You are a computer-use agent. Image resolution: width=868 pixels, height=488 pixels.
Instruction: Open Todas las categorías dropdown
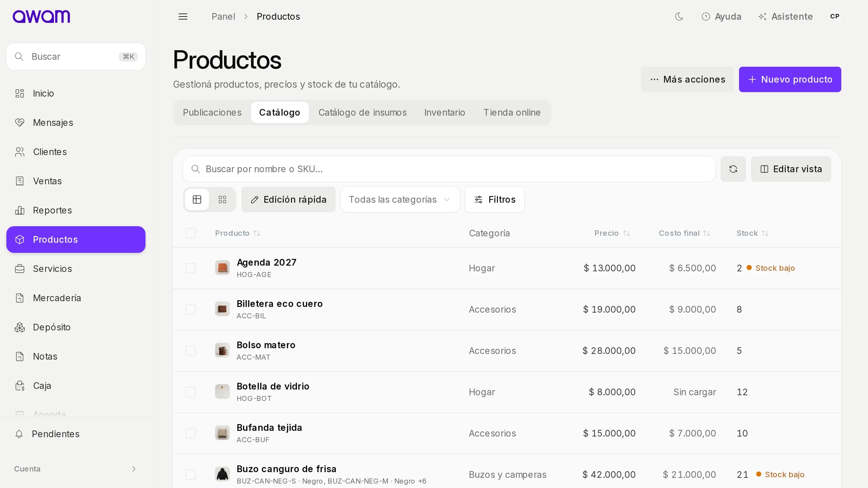coord(400,200)
